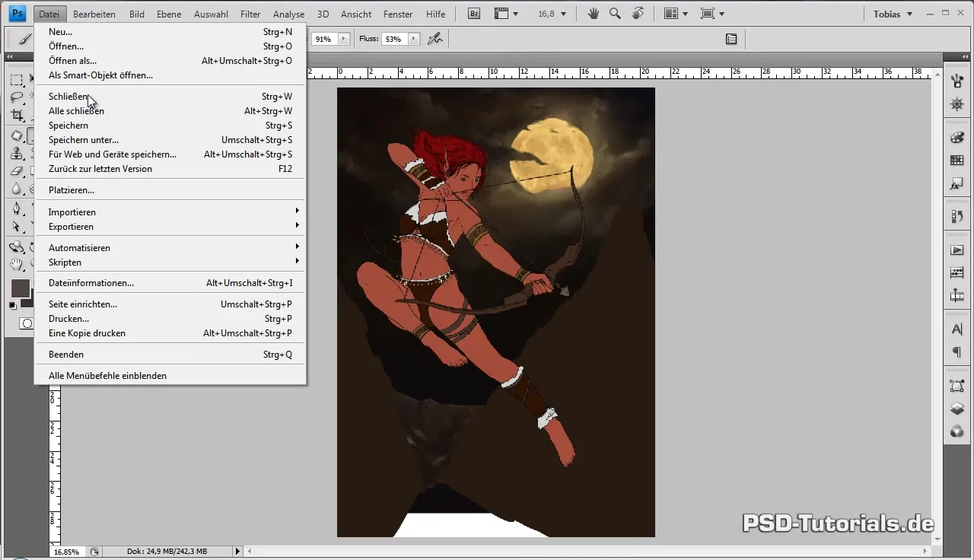Open the Swatches grid panel icon
Image resolution: width=974 pixels, height=560 pixels.
957,161
